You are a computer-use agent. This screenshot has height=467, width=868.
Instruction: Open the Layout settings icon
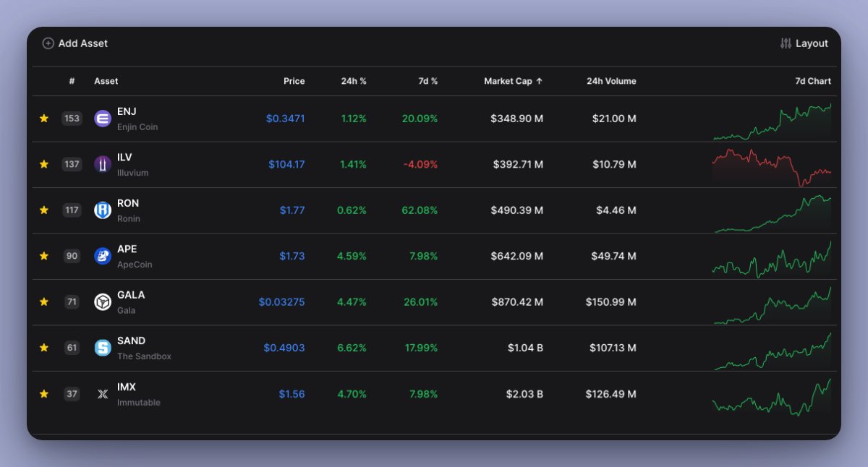pos(786,43)
